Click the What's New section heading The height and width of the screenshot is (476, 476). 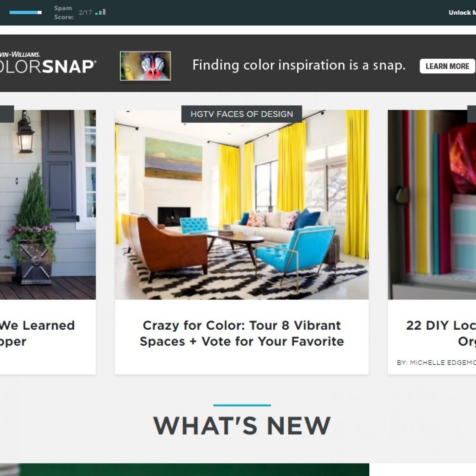pyautogui.click(x=242, y=426)
